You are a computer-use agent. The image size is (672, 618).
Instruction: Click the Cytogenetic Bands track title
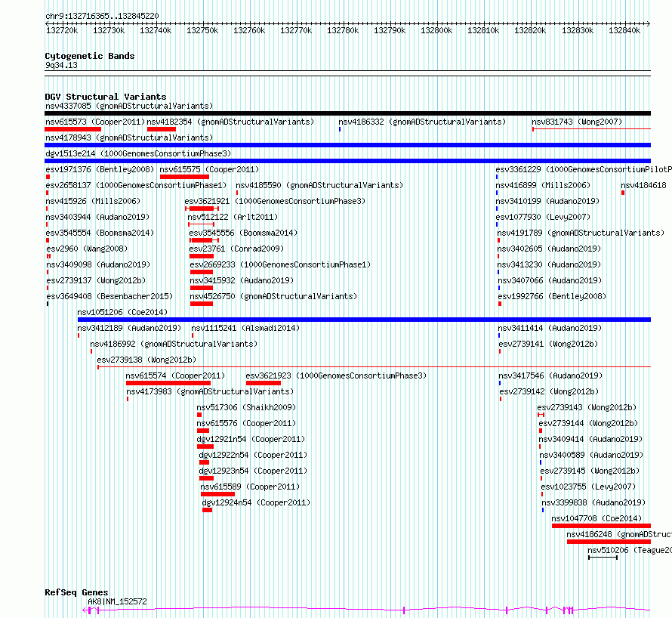click(90, 56)
